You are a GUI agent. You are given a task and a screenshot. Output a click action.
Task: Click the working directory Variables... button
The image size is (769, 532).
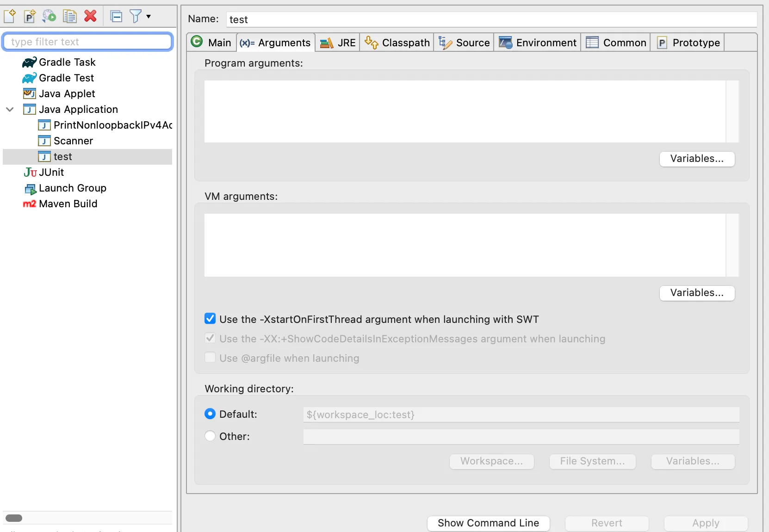[693, 461]
